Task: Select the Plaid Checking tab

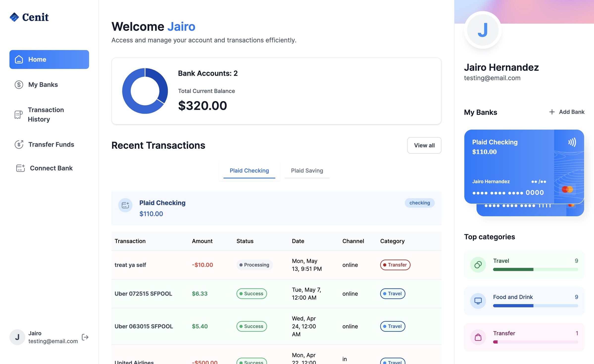Action: point(249,171)
